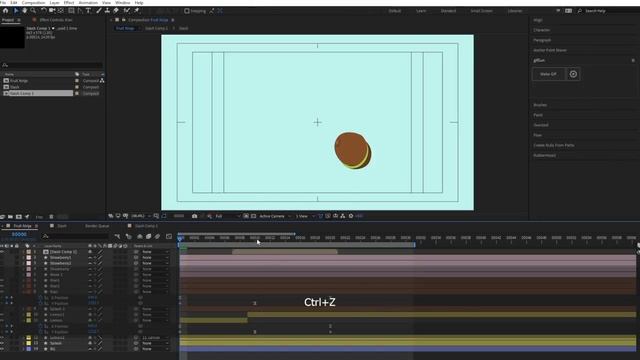Select the Clone Stamp tool
This screenshot has width=640, height=360.
107,11
